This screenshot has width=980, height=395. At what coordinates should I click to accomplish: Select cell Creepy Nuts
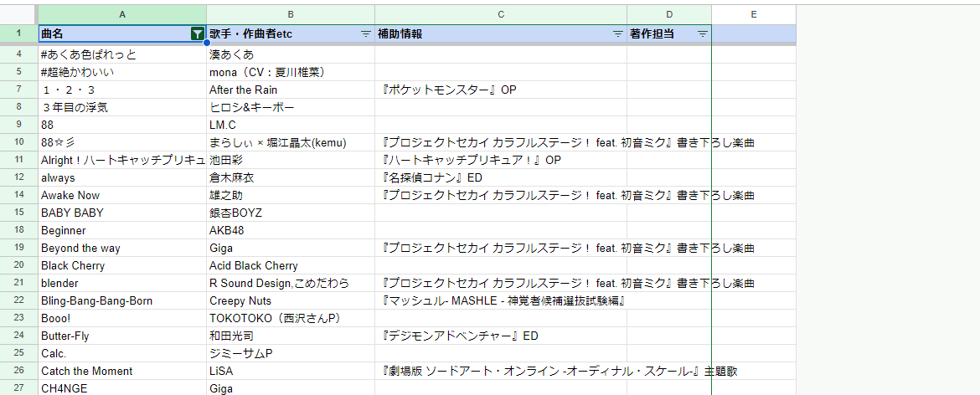(x=291, y=300)
